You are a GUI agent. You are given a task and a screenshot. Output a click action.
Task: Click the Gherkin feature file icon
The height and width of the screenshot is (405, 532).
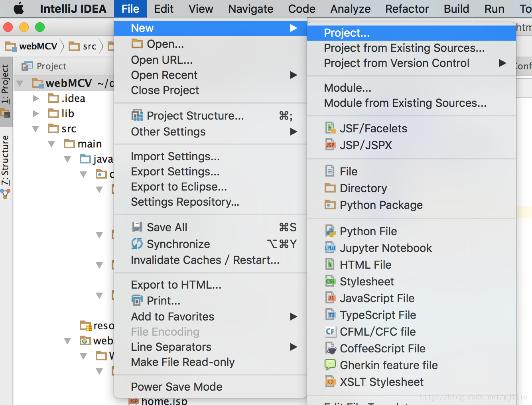(x=330, y=365)
